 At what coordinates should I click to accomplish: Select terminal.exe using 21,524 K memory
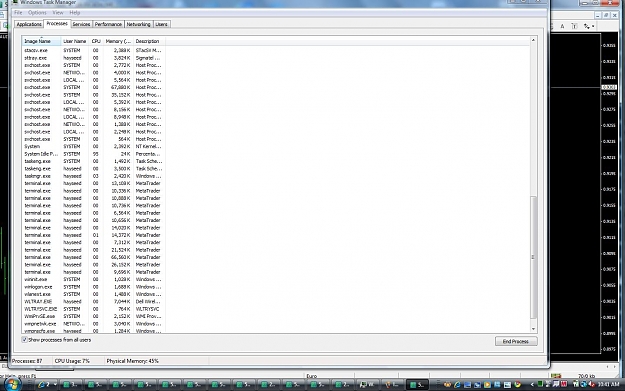[94, 250]
